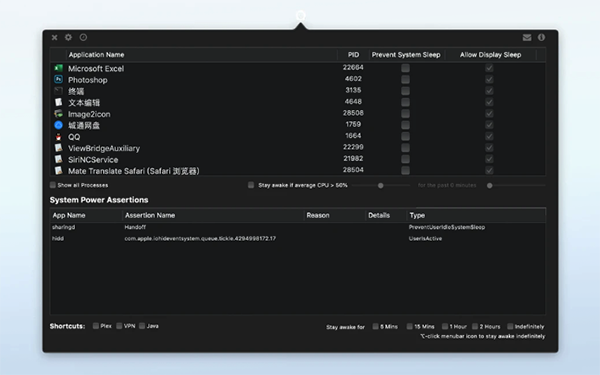Click the menubar icon above the popover
The image size is (600, 375).
pos(301,16)
